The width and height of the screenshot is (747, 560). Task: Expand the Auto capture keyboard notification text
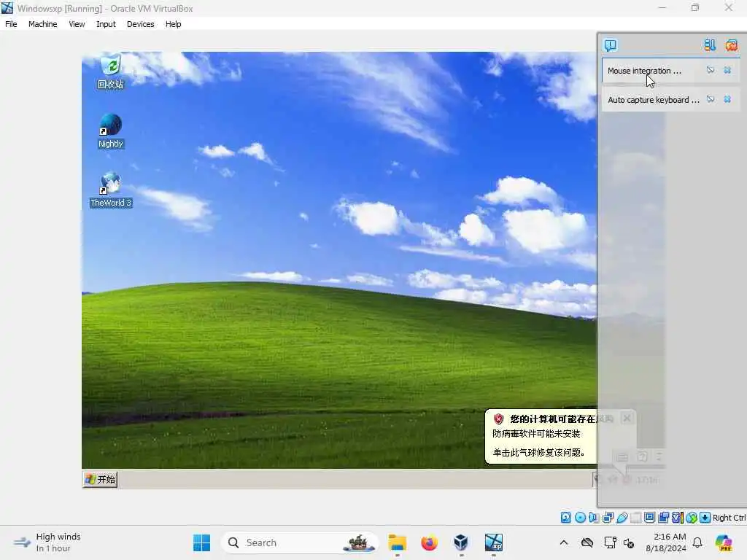tap(653, 99)
